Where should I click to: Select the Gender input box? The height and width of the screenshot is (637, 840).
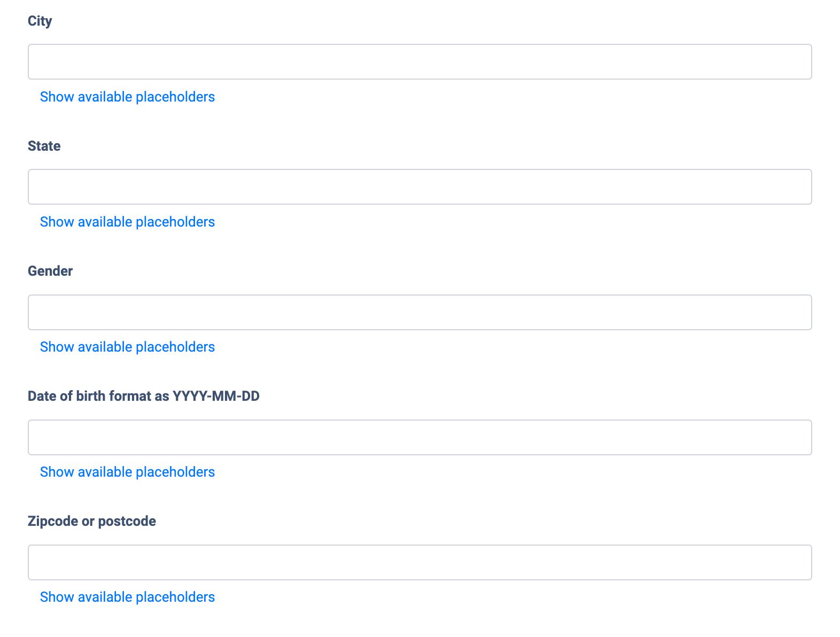pyautogui.click(x=419, y=312)
